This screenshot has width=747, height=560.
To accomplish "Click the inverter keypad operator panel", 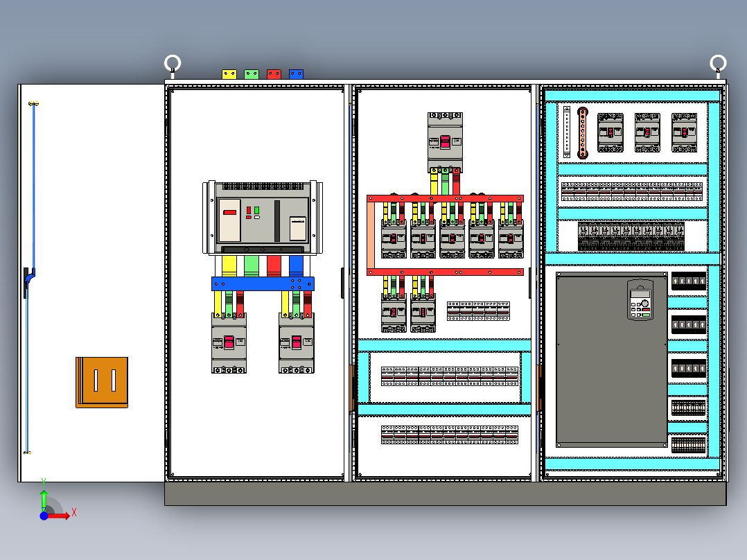I will tap(641, 300).
